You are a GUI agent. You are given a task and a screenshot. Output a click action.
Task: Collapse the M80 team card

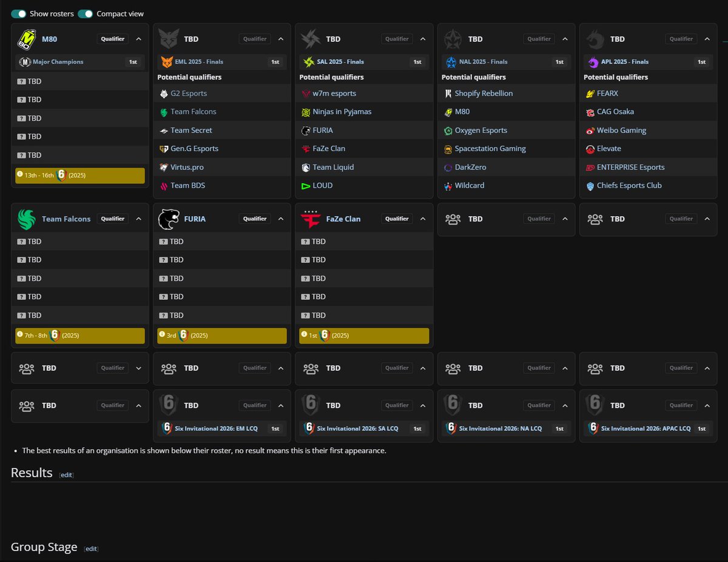[139, 39]
